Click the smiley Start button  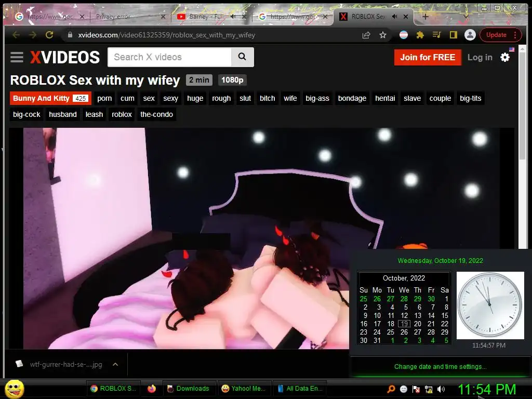(15, 389)
